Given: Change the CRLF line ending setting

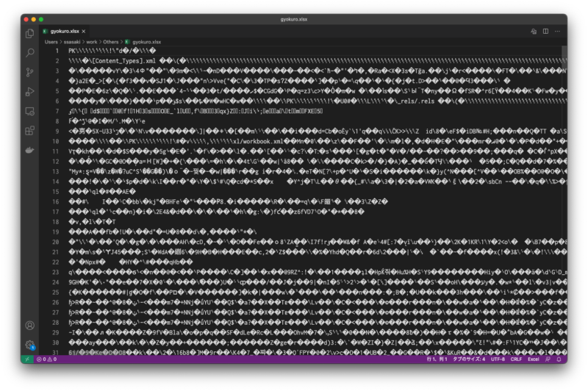Looking at the screenshot, I should point(516,359).
